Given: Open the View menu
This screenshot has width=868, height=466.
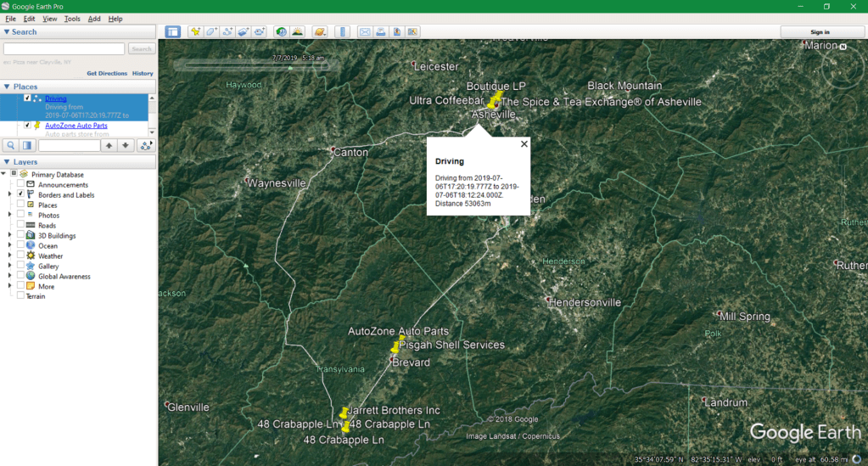Looking at the screenshot, I should pos(50,19).
